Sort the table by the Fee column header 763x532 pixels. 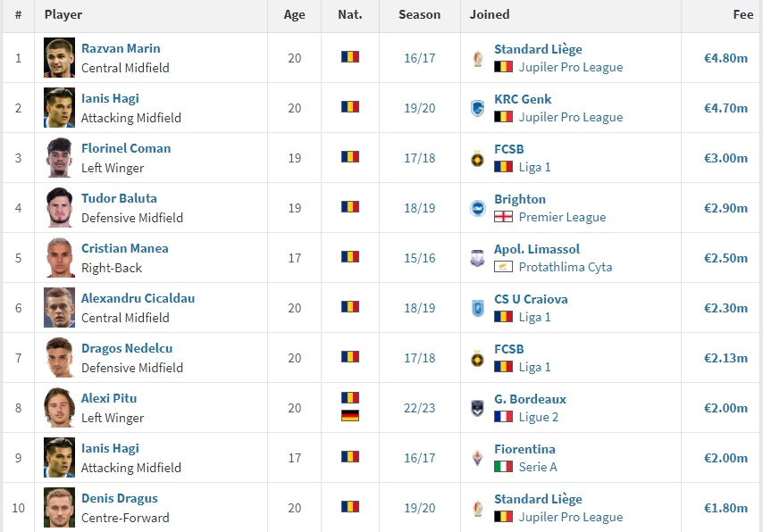point(742,14)
